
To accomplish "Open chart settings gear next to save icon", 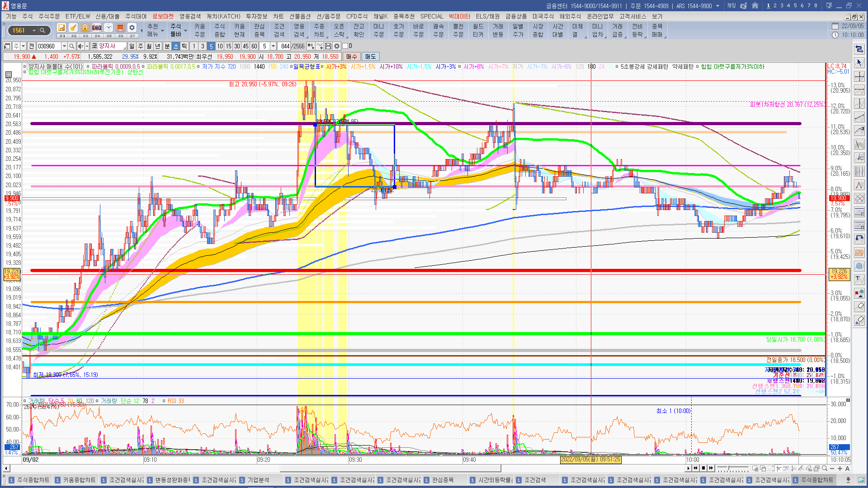I will tap(337, 46).
